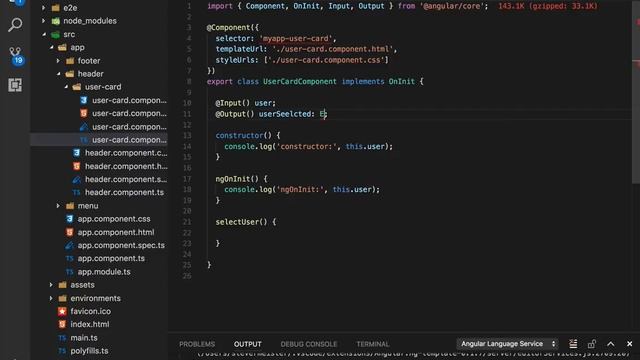Image resolution: width=640 pixels, height=360 pixels.
Task: Click the CSS icon beside app.component.css
Action: click(69, 219)
